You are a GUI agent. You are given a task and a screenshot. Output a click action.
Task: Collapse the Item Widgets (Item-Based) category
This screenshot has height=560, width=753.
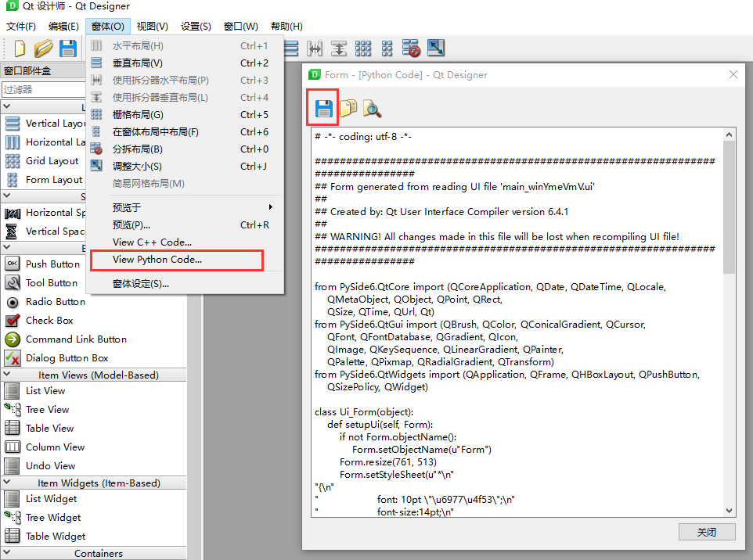point(7,483)
